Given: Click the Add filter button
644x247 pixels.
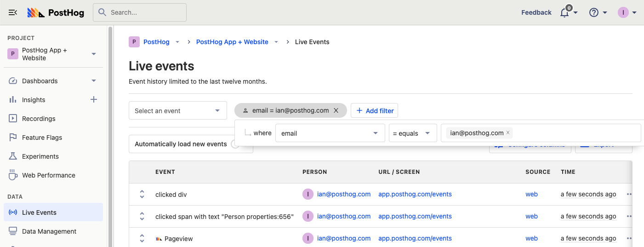Looking at the screenshot, I should [x=374, y=110].
